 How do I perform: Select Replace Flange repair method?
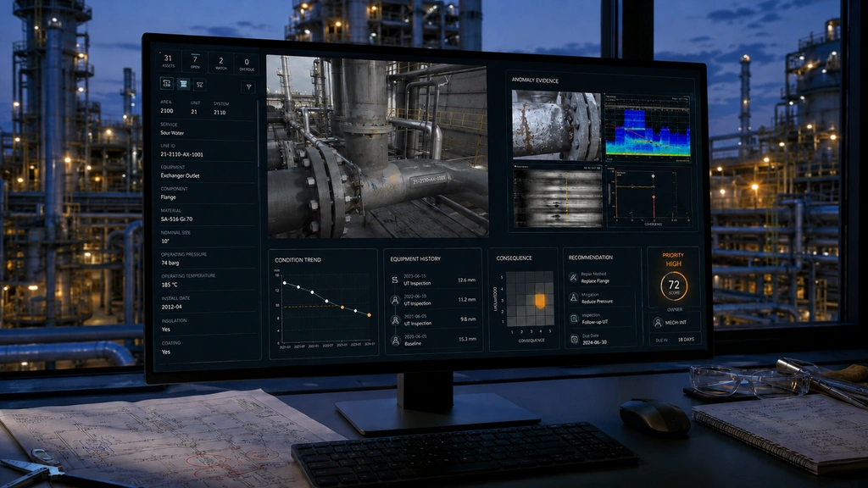click(x=595, y=281)
